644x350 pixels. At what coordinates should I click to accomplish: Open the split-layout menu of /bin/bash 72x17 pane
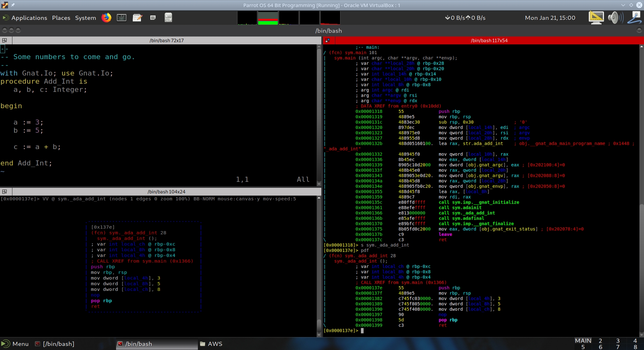5,40
